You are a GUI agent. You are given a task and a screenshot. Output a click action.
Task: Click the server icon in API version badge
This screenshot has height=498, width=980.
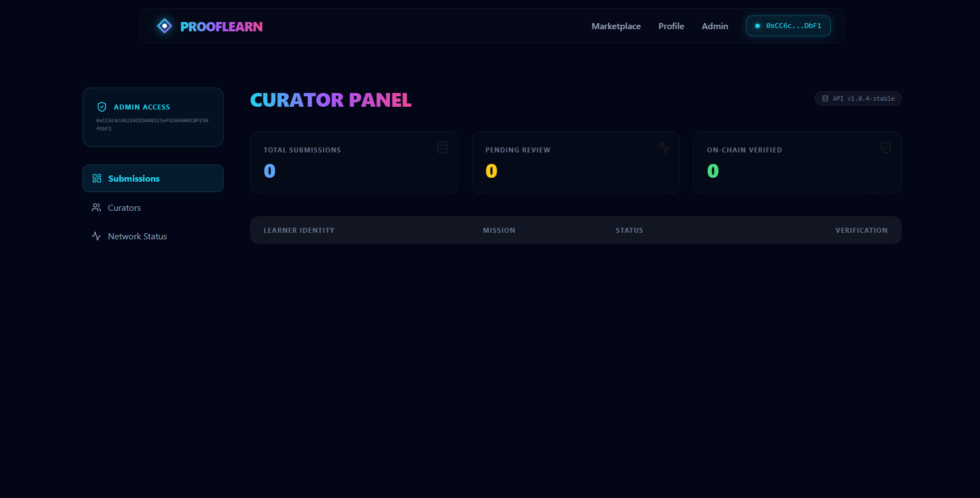(825, 98)
